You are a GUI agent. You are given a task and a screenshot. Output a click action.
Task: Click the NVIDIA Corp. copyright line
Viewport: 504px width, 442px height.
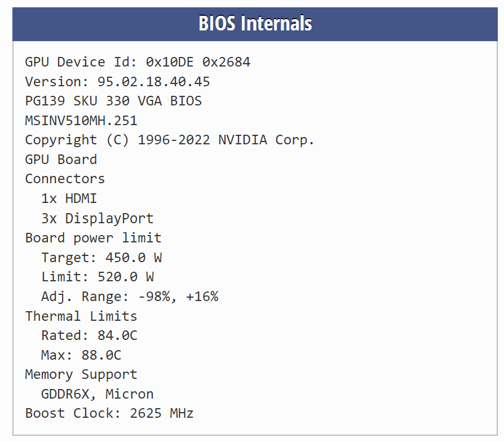coord(169,140)
